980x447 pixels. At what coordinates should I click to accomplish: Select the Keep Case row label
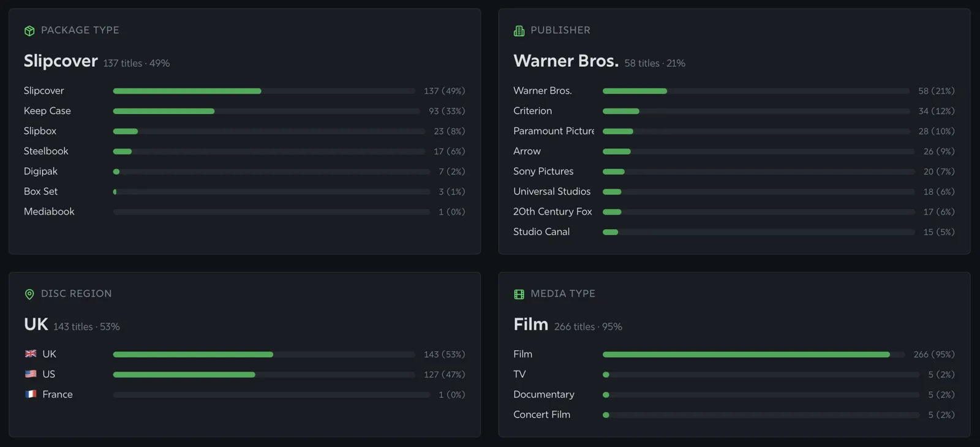[47, 111]
